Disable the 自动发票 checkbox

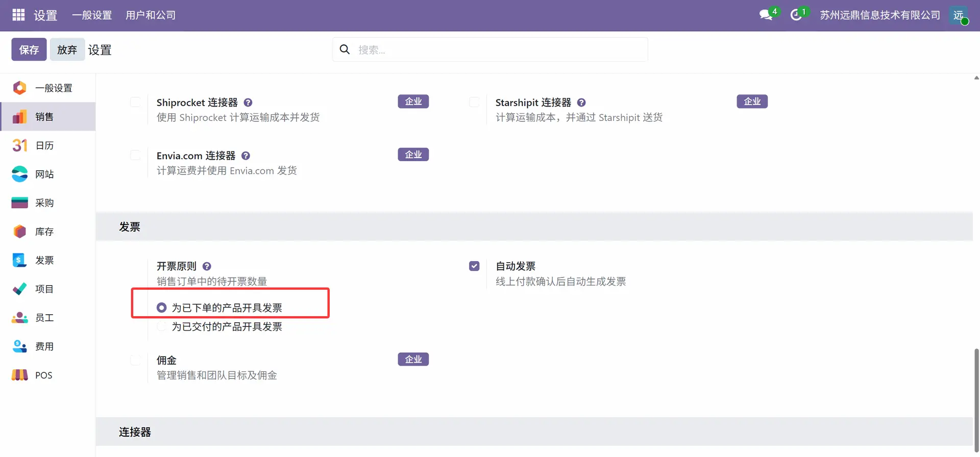click(474, 266)
